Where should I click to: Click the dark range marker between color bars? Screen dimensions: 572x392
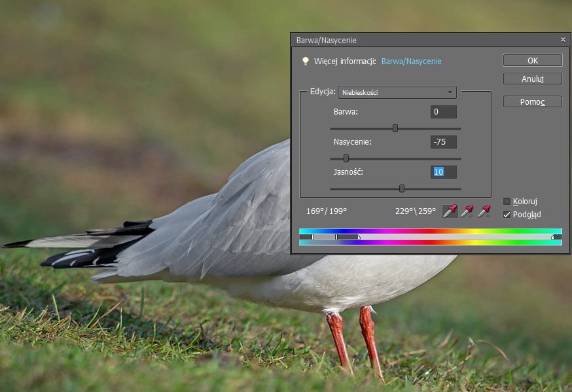[x=348, y=237]
